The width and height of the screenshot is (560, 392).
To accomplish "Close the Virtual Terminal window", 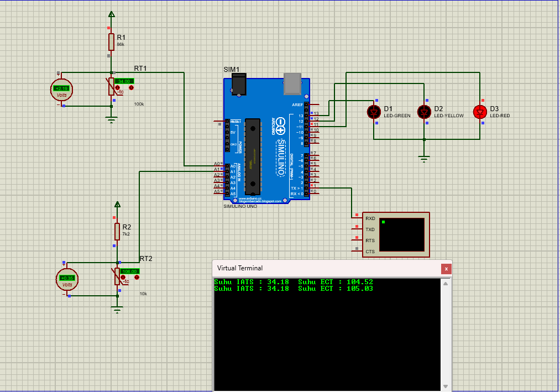I will click(x=446, y=269).
